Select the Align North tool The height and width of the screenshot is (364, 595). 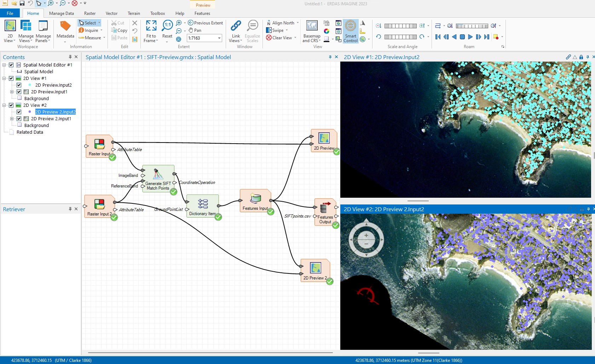(x=281, y=23)
